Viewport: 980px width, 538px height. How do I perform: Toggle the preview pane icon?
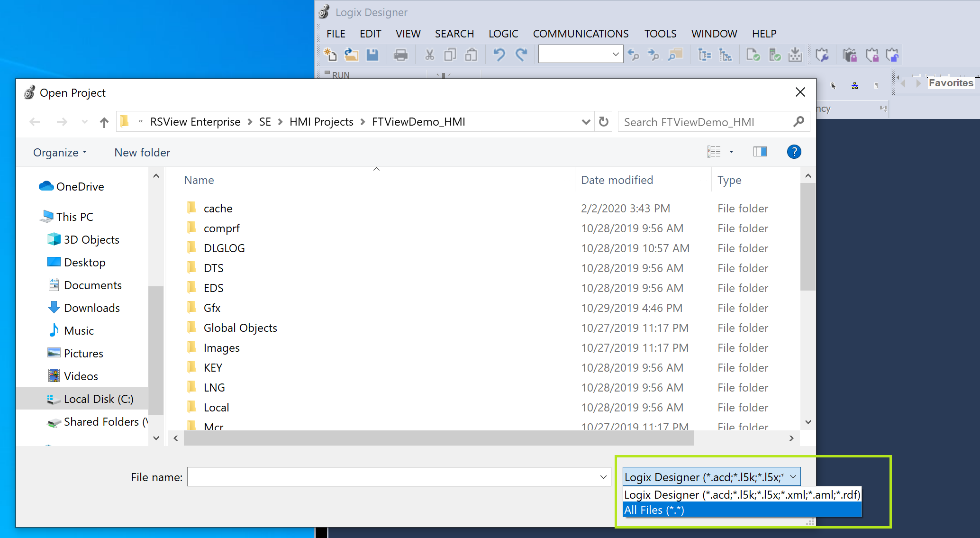point(760,152)
